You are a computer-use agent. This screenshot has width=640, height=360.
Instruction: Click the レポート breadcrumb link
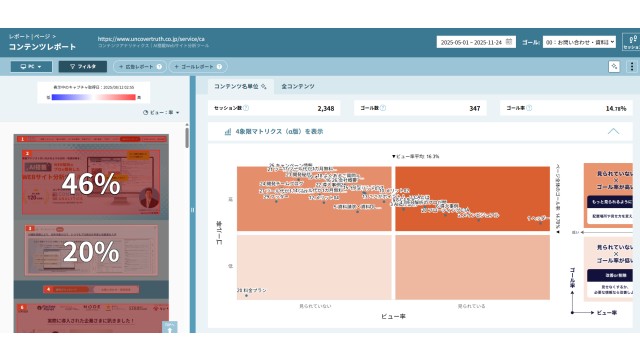click(19, 36)
